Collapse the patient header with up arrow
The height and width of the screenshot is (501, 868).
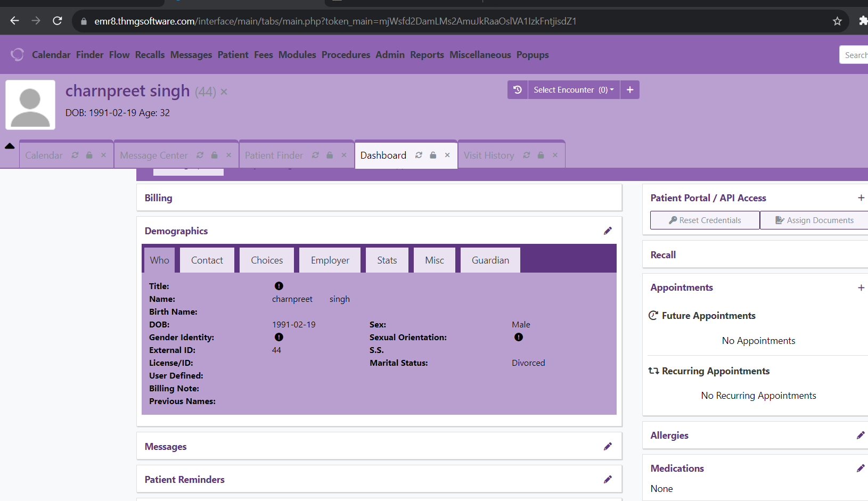[10, 146]
